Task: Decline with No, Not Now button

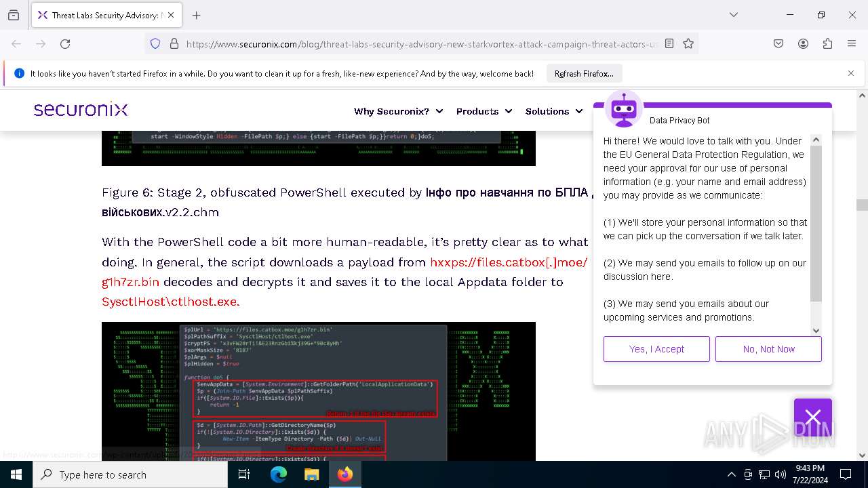Action: 768,349
